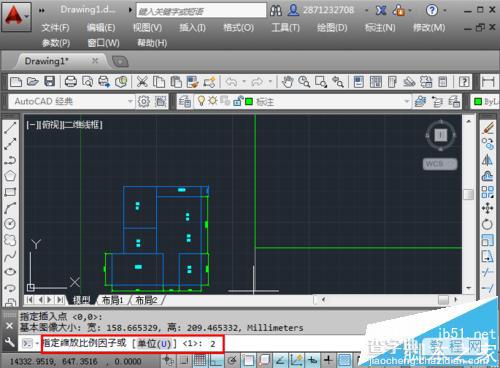
Task: Switch to the 布局1 layout tab
Action: coord(112,300)
